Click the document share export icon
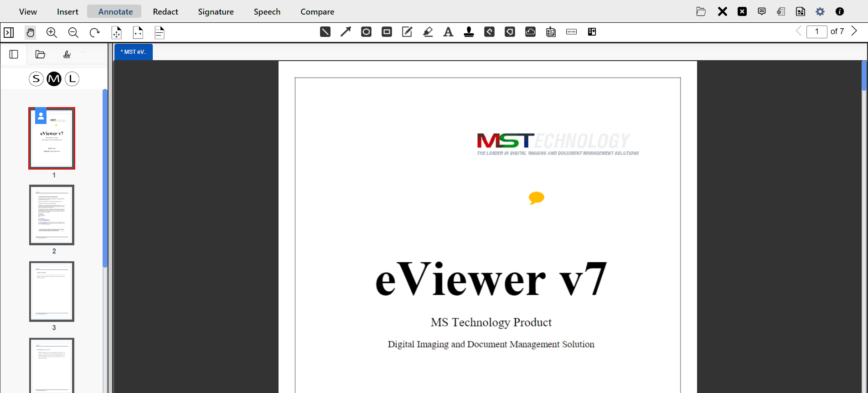868x393 pixels. coord(801,11)
